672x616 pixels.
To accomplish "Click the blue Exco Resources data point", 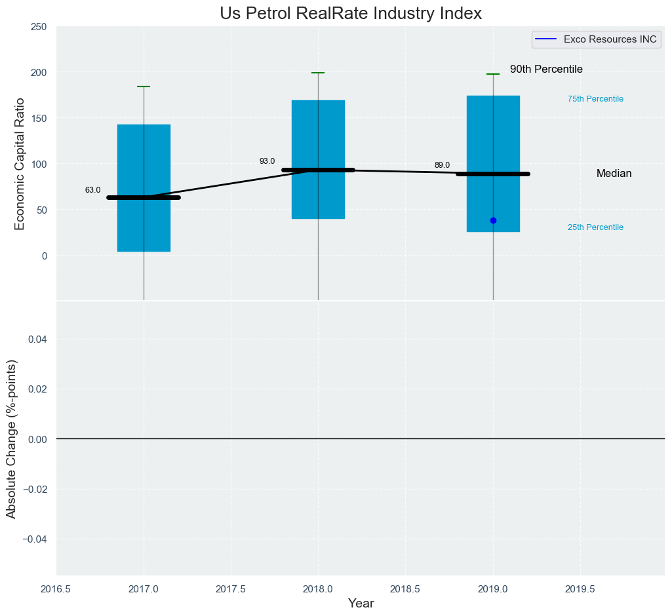I will click(493, 221).
